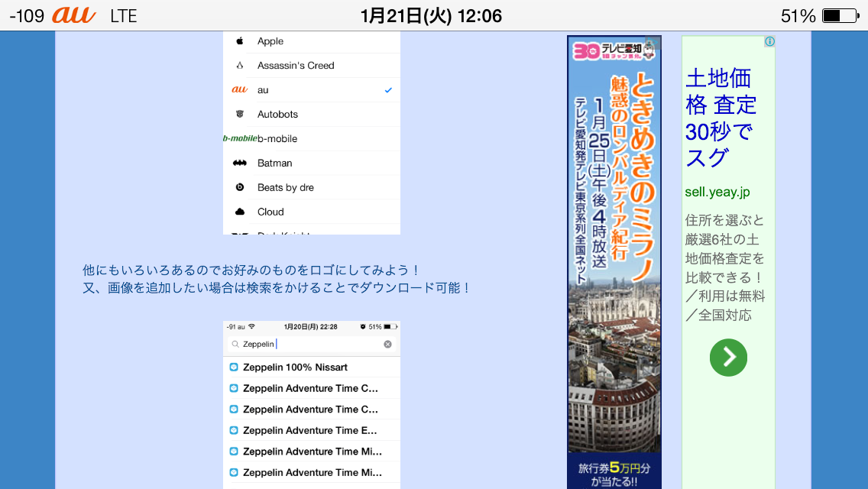Choose Zeppelin 100% Nissart result

[312, 368]
